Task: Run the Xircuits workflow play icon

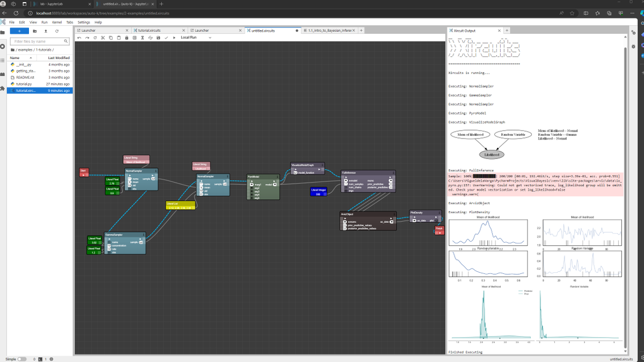Action: [x=174, y=38]
